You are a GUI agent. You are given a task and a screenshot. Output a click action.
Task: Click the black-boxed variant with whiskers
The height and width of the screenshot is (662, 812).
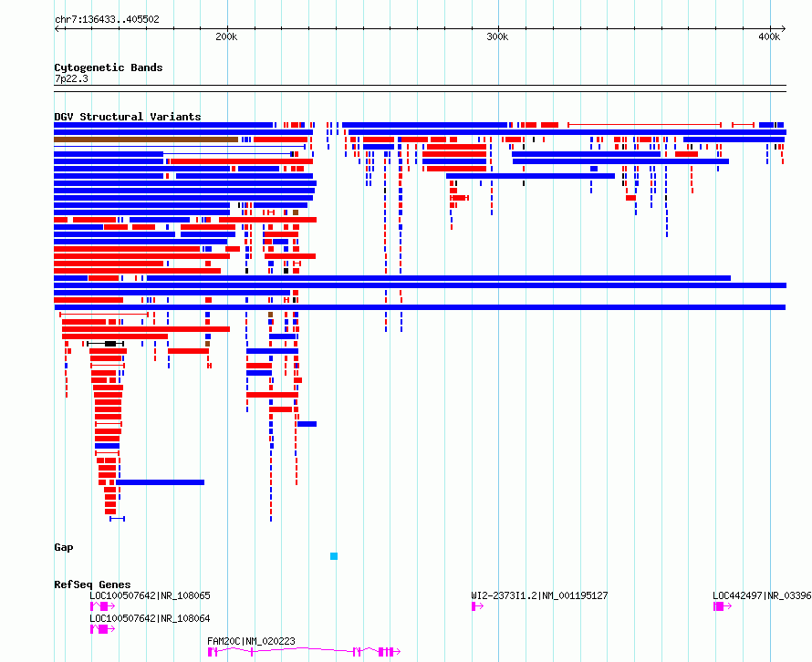click(x=106, y=344)
